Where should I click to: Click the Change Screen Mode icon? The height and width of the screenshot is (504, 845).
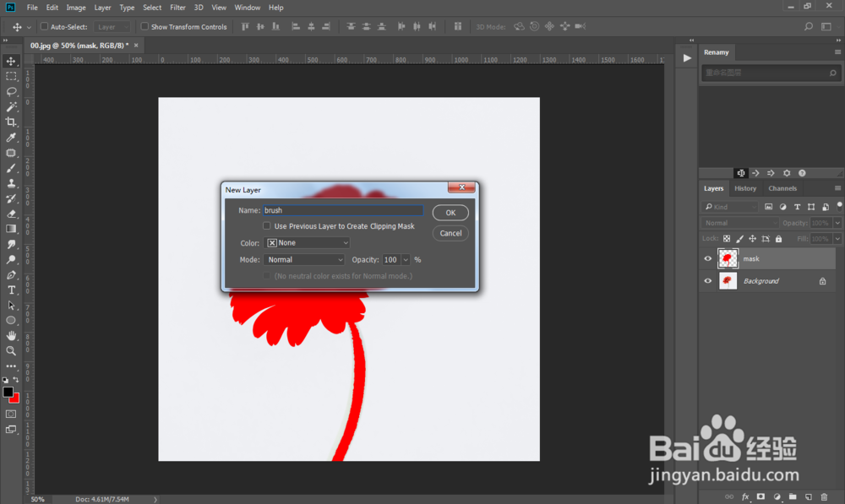(x=11, y=430)
